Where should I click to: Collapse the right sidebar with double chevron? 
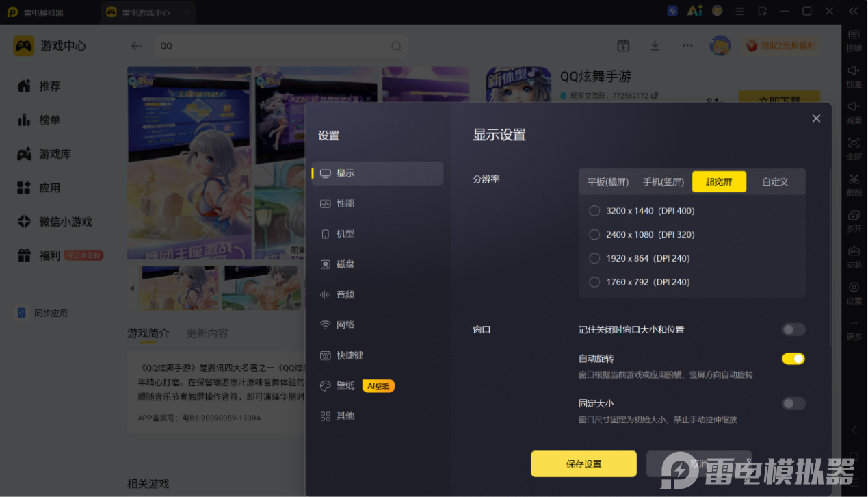tap(853, 11)
